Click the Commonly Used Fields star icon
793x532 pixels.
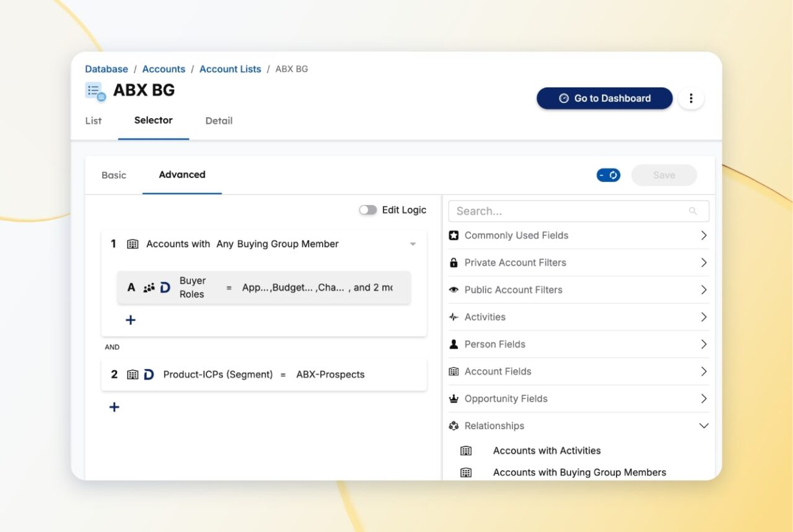coord(453,235)
